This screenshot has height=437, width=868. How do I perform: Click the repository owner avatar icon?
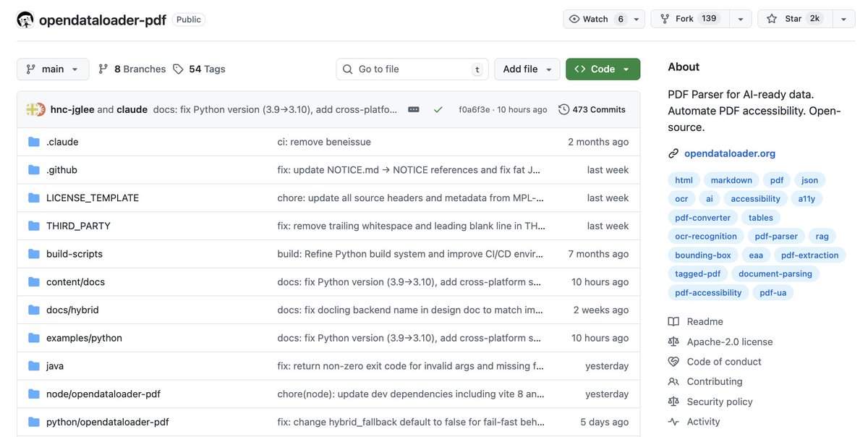coord(25,20)
